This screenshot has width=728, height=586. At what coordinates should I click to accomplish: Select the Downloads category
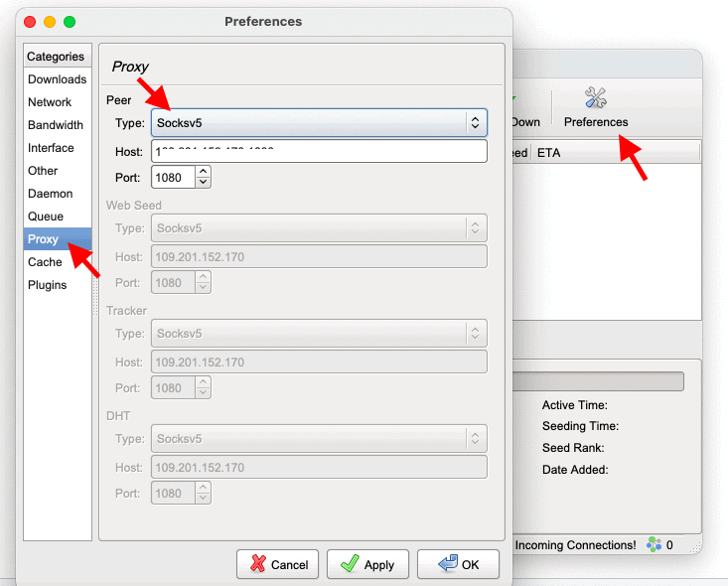click(57, 79)
